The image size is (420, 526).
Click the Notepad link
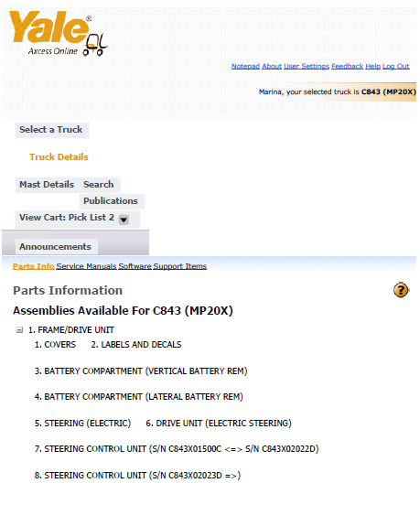click(245, 66)
